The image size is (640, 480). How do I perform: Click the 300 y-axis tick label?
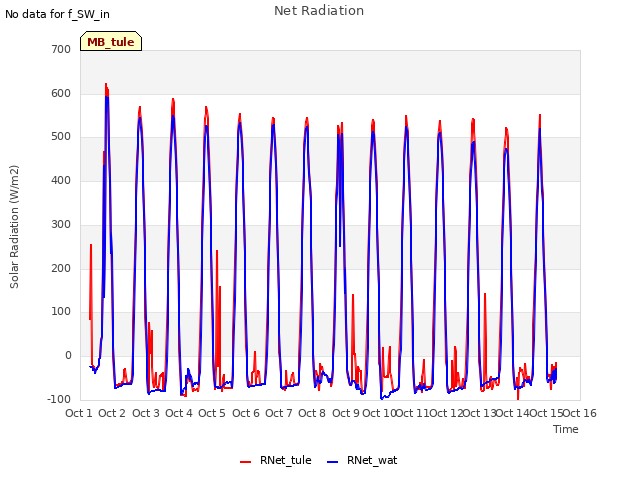61,224
